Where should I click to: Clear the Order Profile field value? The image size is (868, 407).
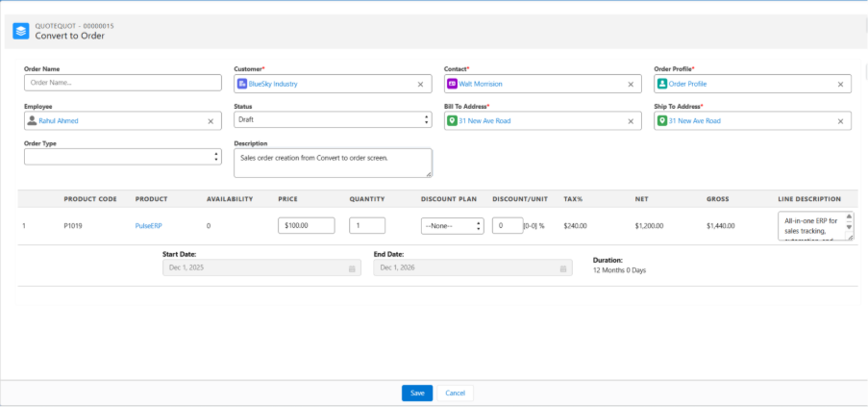click(x=840, y=85)
